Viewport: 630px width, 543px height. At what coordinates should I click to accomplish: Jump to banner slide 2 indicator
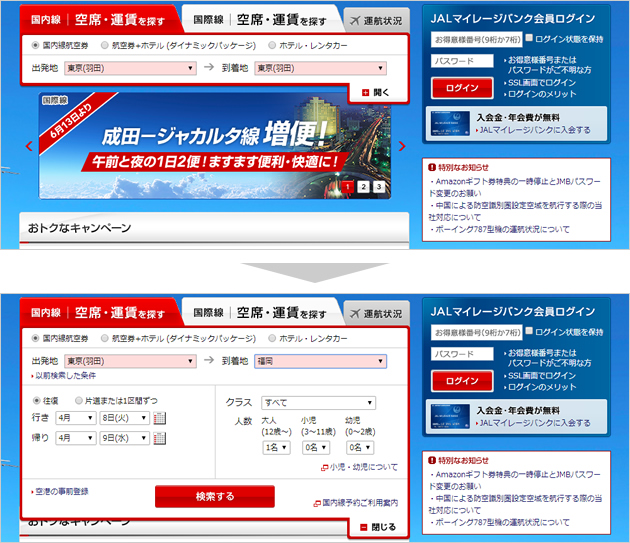(363, 187)
